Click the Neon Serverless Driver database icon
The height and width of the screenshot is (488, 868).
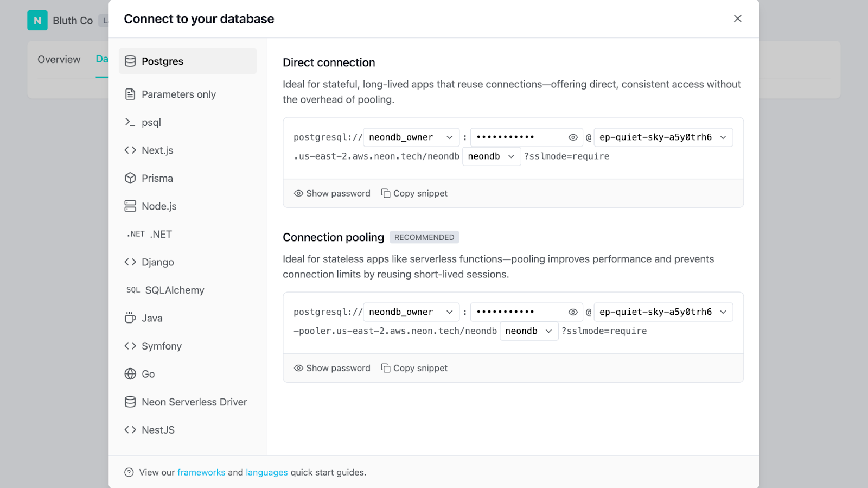(130, 402)
